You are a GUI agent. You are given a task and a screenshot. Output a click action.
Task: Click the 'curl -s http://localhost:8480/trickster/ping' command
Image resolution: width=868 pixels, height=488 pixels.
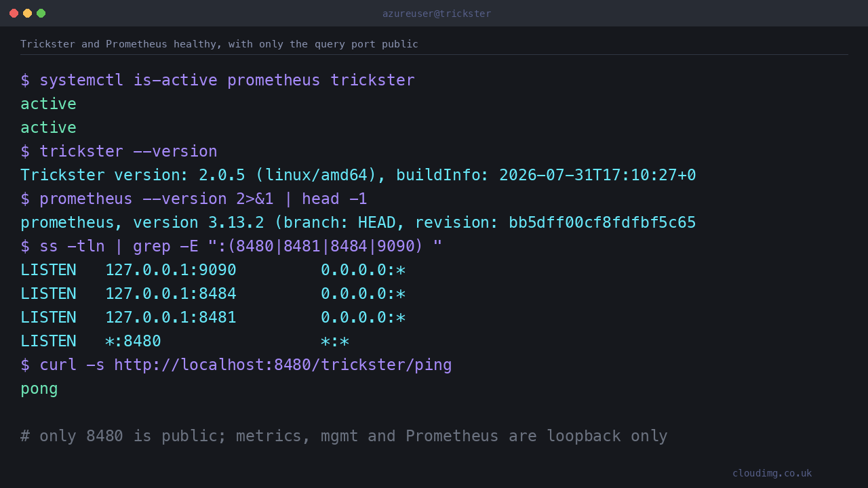click(x=236, y=365)
